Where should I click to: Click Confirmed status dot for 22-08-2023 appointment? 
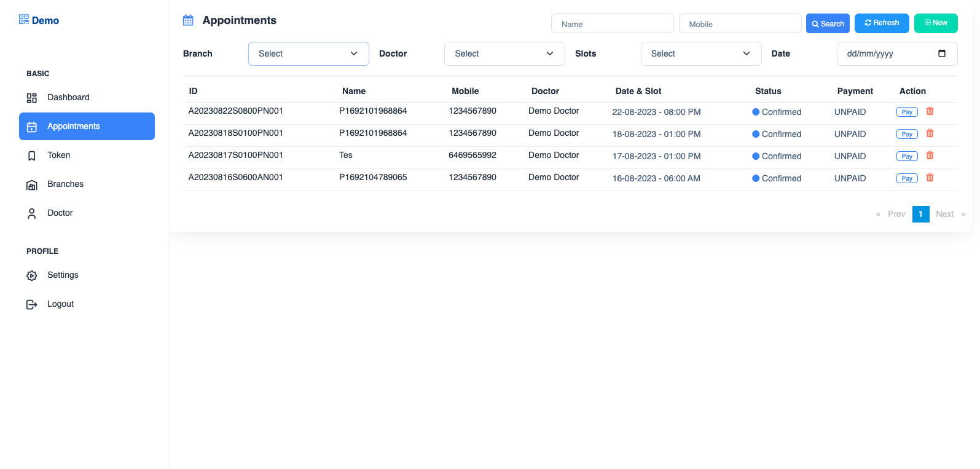pyautogui.click(x=756, y=112)
